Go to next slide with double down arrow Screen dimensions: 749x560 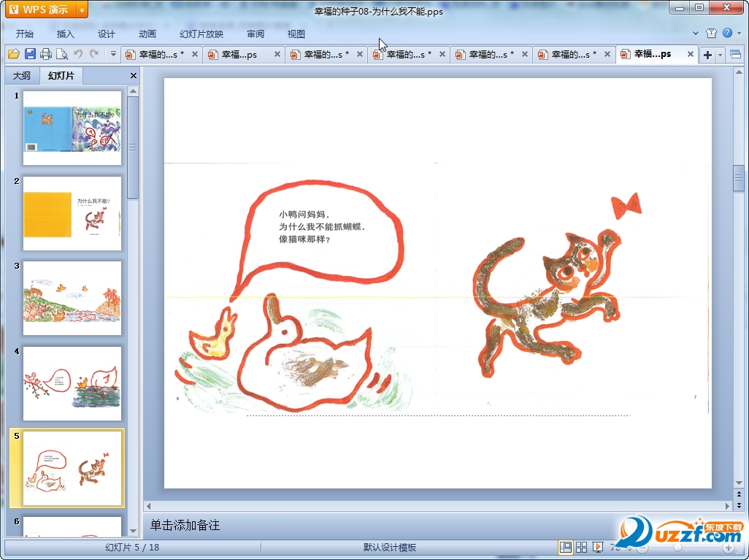point(739,505)
